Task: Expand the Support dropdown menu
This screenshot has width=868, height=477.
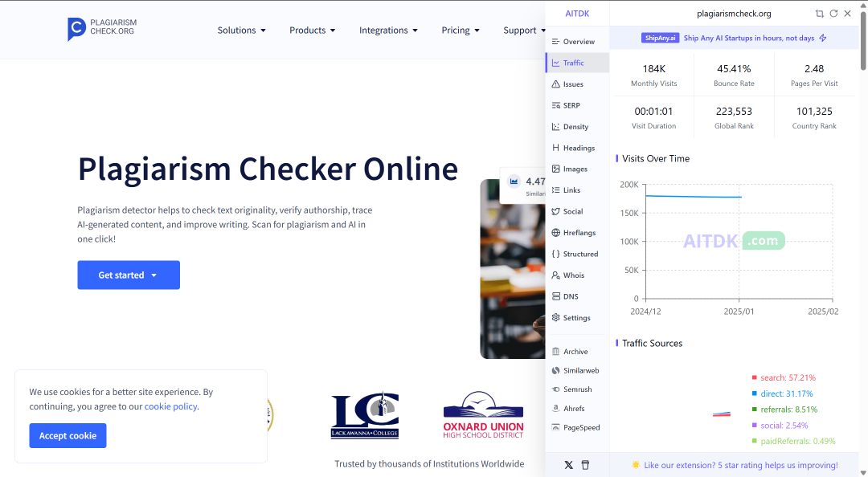Action: click(x=524, y=31)
